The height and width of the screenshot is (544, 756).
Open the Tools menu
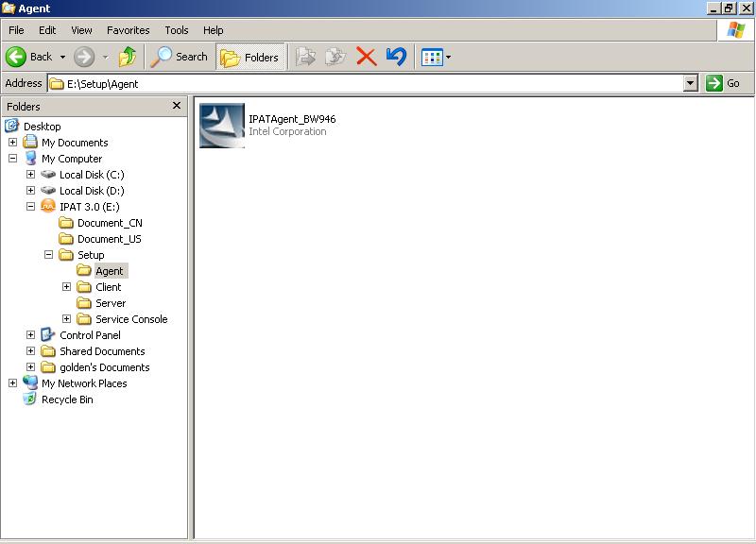(x=176, y=30)
